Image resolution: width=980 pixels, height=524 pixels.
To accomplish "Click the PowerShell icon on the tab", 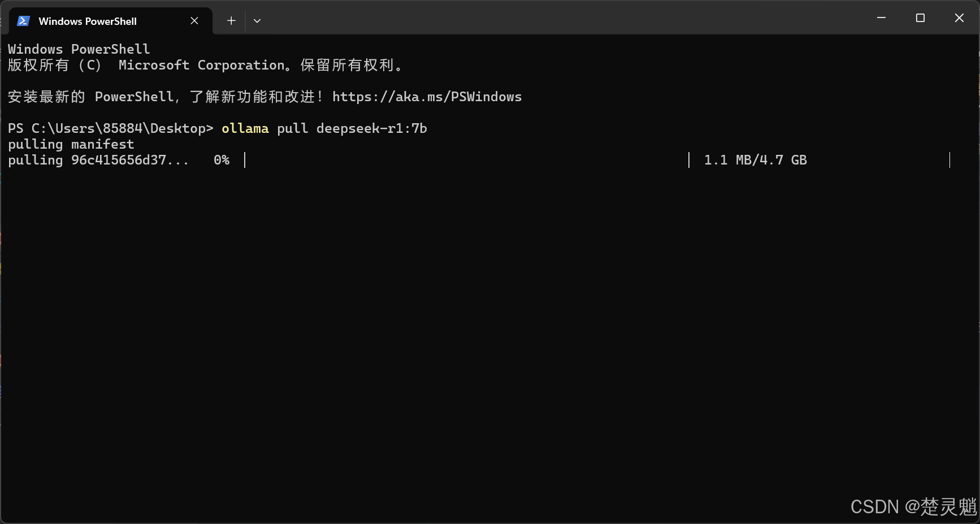I will tap(23, 21).
